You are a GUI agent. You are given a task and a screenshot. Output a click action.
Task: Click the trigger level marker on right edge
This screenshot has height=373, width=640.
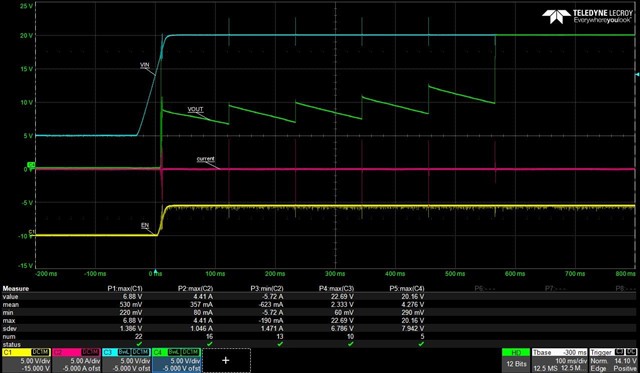click(x=637, y=75)
